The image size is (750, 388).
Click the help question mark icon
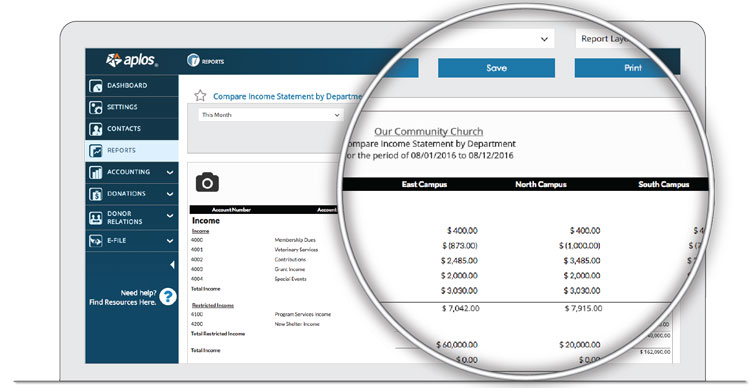pos(167,297)
